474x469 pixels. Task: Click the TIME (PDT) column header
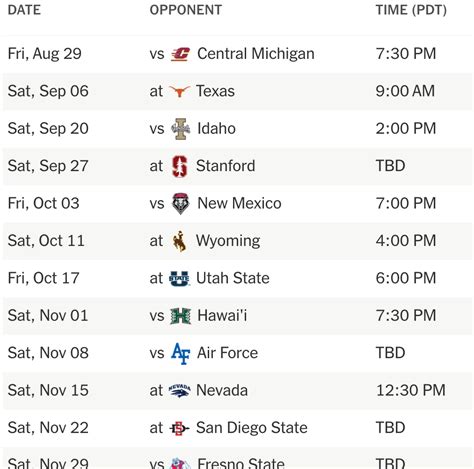coord(411,10)
